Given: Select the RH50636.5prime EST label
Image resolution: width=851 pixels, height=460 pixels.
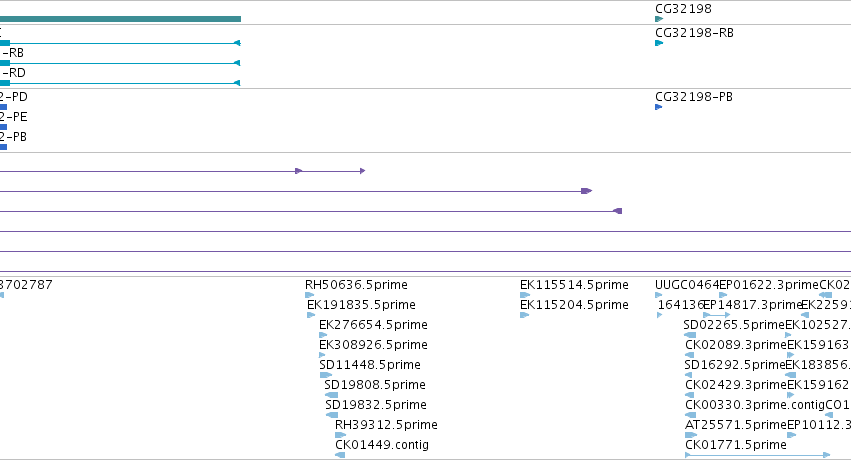Looking at the screenshot, I should coord(356,285).
